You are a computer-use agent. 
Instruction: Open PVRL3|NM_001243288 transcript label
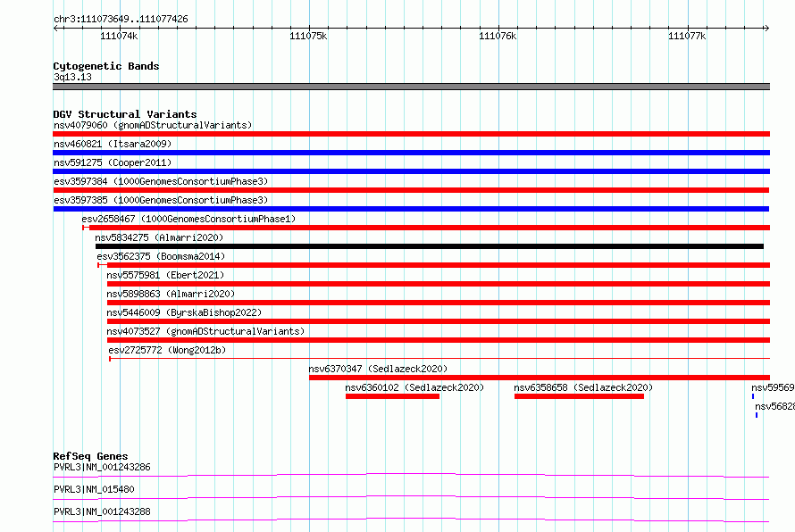[102, 511]
